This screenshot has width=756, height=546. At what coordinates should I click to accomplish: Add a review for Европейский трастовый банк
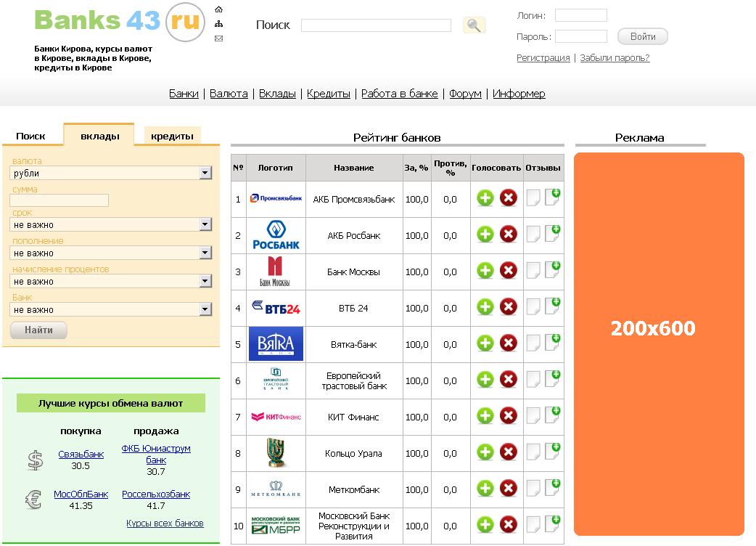553,378
